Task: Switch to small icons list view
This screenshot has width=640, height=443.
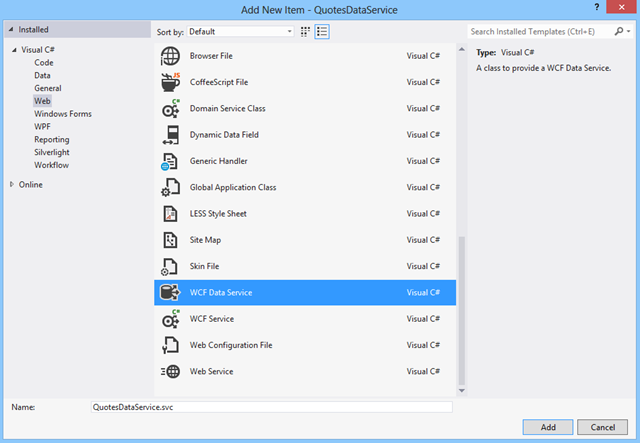Action: click(x=322, y=32)
